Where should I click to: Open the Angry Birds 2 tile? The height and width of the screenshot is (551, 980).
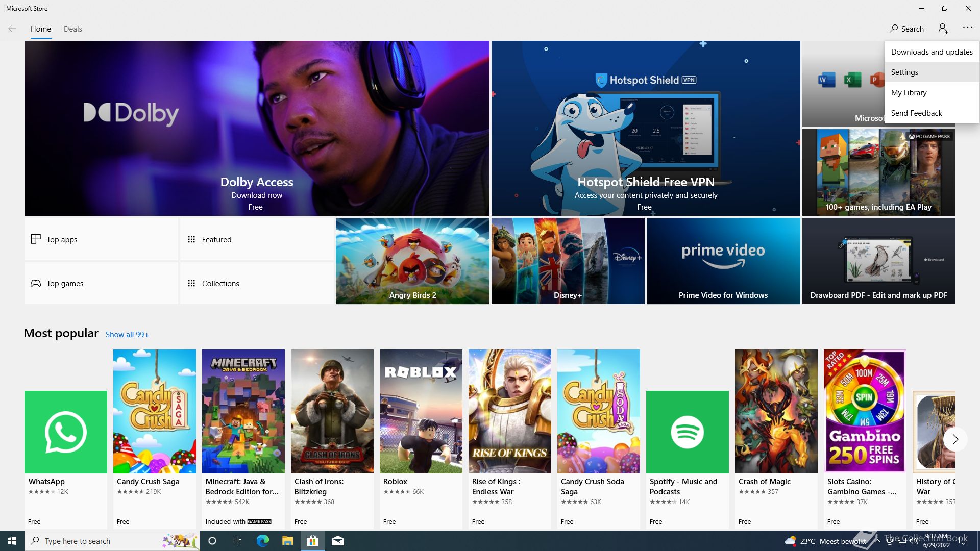pyautogui.click(x=412, y=261)
